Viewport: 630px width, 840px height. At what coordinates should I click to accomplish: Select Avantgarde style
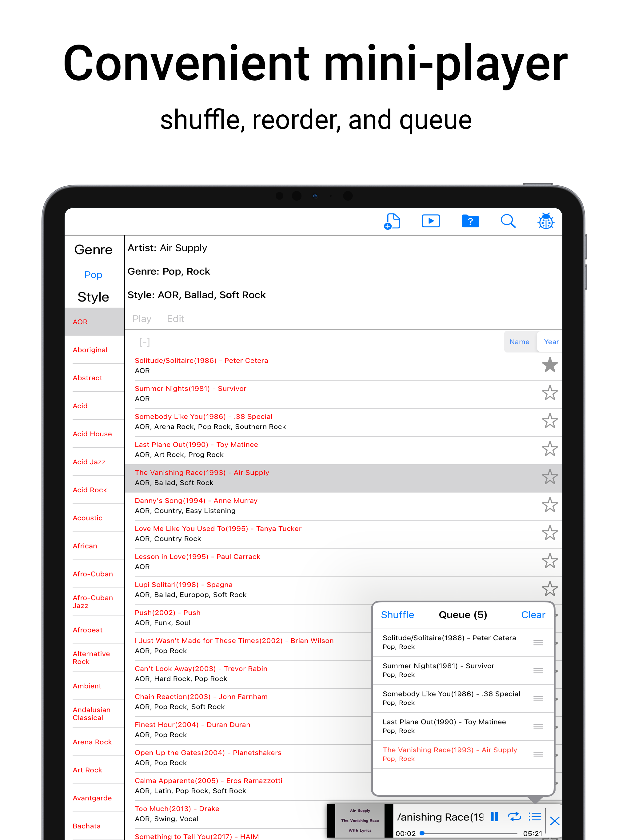pos(95,798)
